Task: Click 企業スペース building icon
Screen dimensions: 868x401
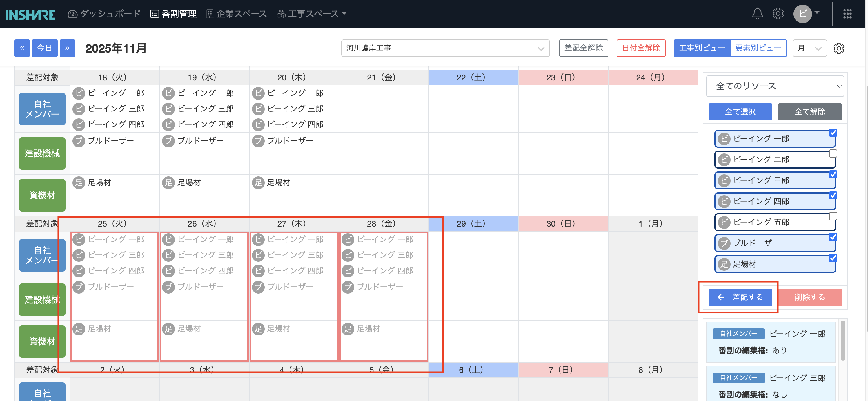Action: click(x=210, y=14)
